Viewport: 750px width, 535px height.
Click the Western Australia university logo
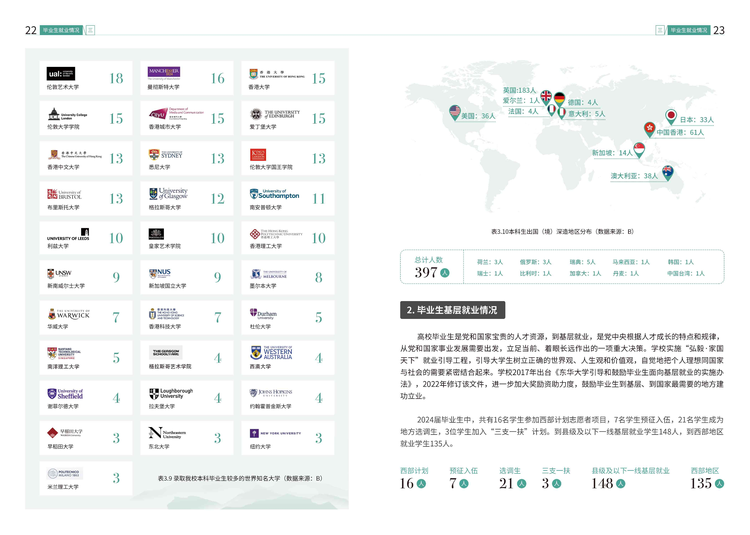[x=271, y=353]
